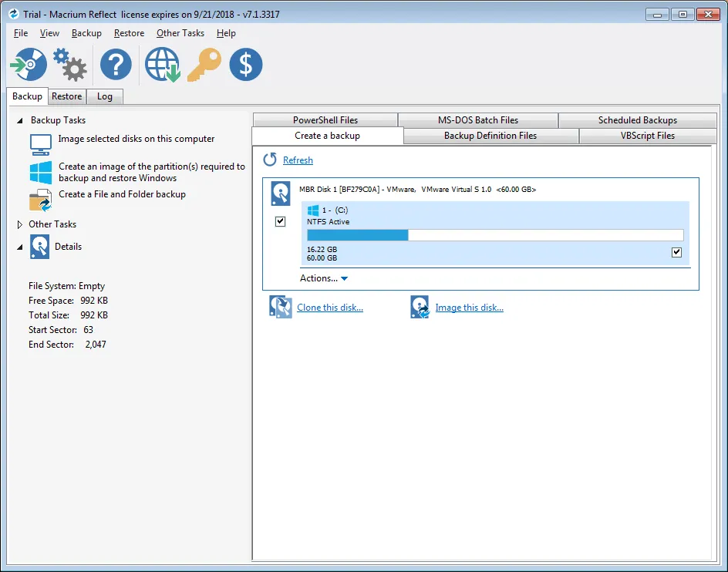Expand the Other Tasks section
This screenshot has width=728, height=572.
19,225
